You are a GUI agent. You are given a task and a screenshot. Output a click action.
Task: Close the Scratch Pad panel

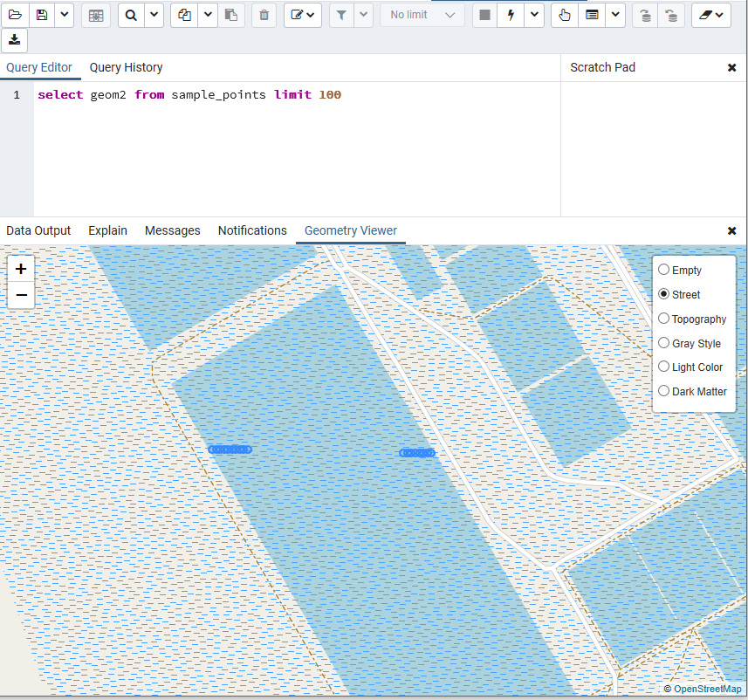tap(731, 68)
